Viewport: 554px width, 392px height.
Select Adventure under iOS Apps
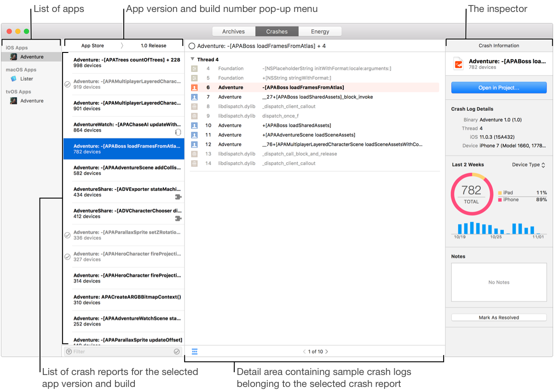31,57
